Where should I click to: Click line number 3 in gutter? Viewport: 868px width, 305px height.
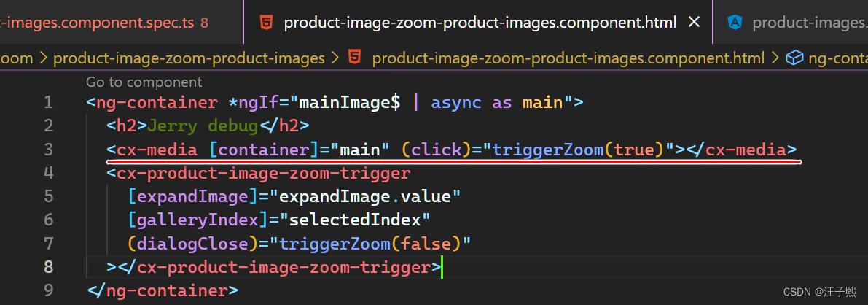tap(48, 150)
